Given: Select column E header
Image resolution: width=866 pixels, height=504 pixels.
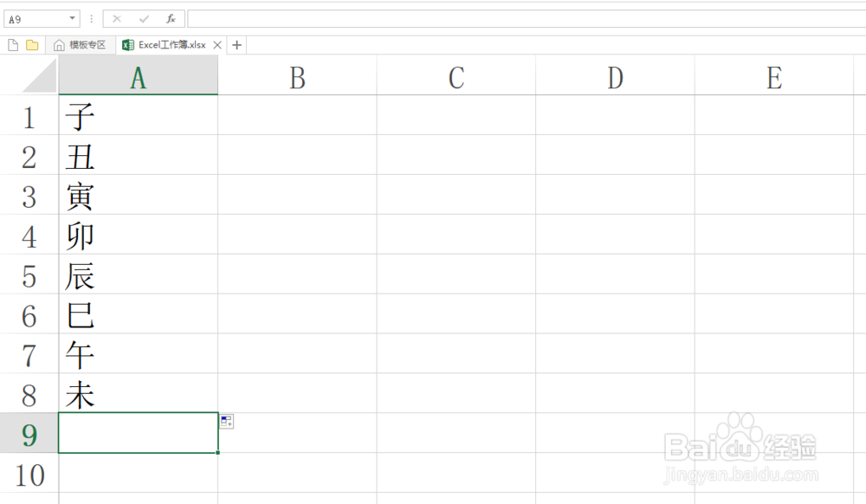Looking at the screenshot, I should click(x=774, y=78).
